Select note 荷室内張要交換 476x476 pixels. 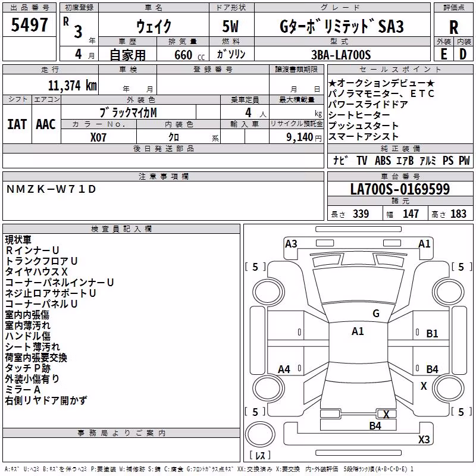[x=36, y=358]
